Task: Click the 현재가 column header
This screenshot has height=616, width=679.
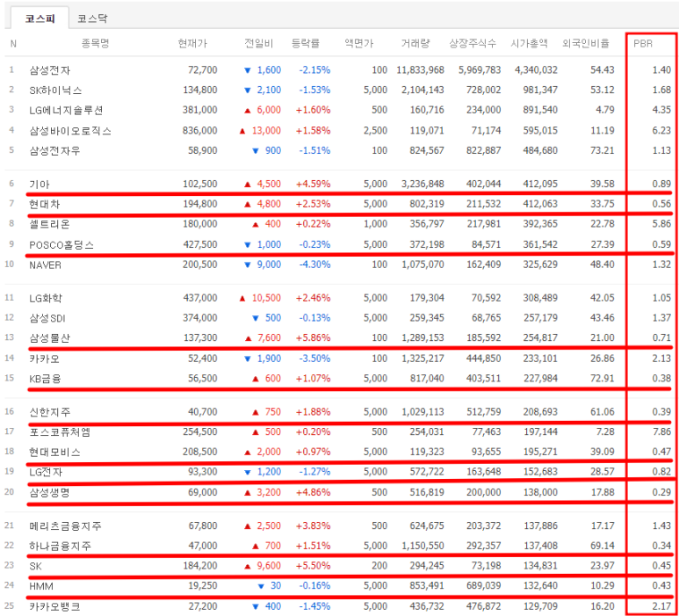Action: pyautogui.click(x=192, y=43)
